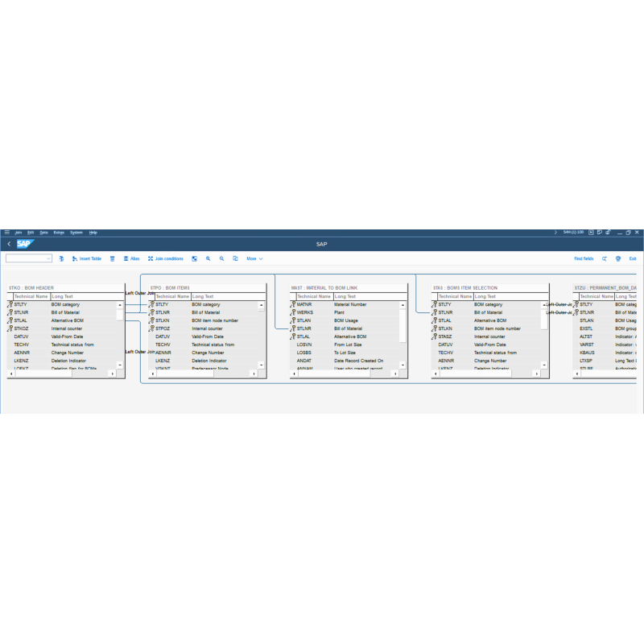Click the Exit button
Screen dimensions: 644x644
[633, 258]
